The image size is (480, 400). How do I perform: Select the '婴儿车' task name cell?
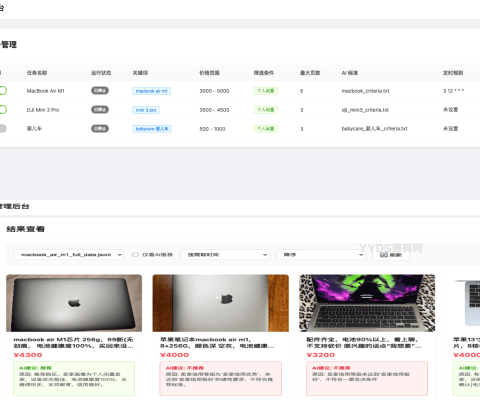click(34, 129)
